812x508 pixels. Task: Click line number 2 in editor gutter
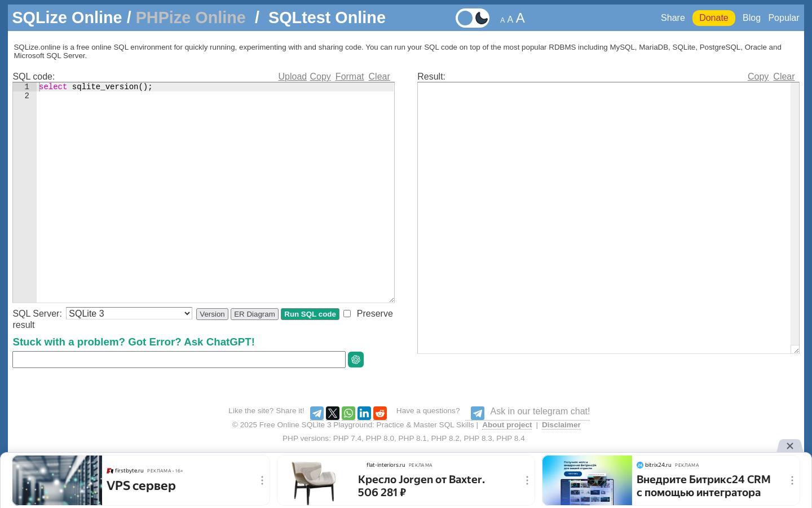27,96
